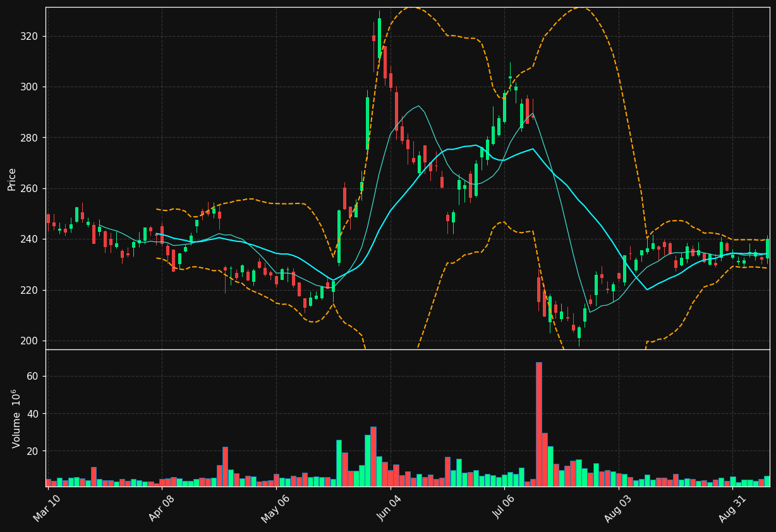
Task: Click the 60 volume tick label
Action: (x=32, y=376)
